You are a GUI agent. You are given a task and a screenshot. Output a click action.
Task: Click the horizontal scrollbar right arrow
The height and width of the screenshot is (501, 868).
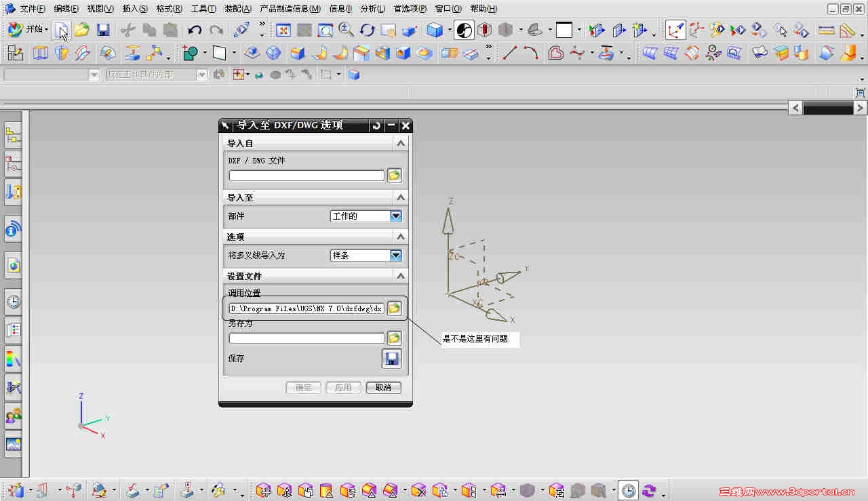pyautogui.click(x=860, y=108)
